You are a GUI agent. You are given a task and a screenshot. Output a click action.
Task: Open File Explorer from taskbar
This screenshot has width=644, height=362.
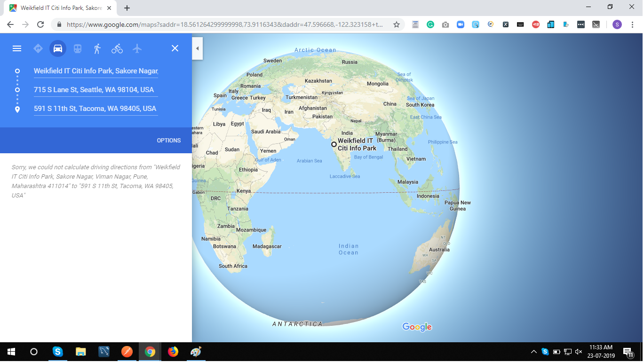[81, 352]
